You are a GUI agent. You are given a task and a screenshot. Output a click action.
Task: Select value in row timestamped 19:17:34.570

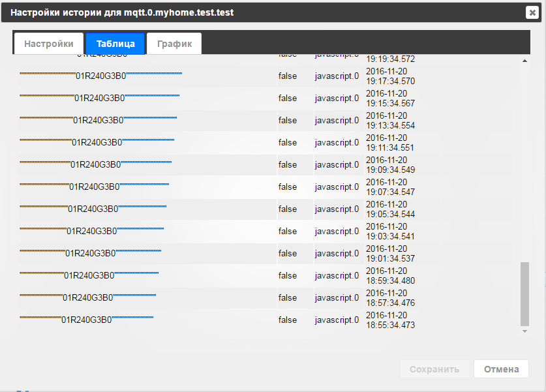tap(101, 76)
